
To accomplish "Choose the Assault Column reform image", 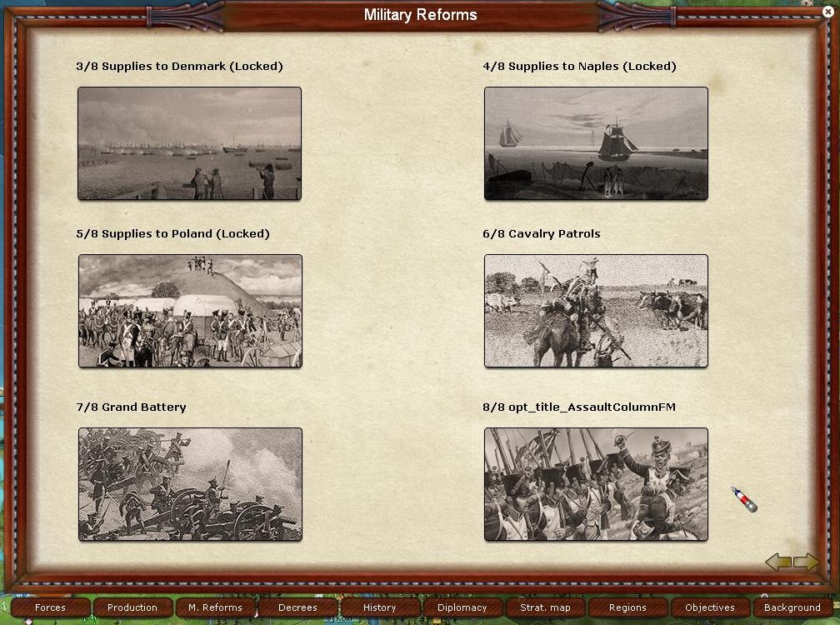I will 596,484.
